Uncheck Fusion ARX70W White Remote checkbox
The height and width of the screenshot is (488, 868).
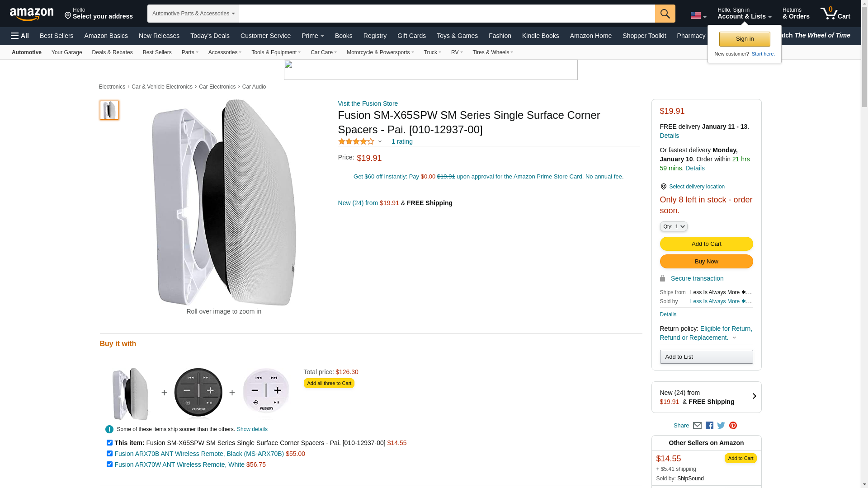coord(109,465)
